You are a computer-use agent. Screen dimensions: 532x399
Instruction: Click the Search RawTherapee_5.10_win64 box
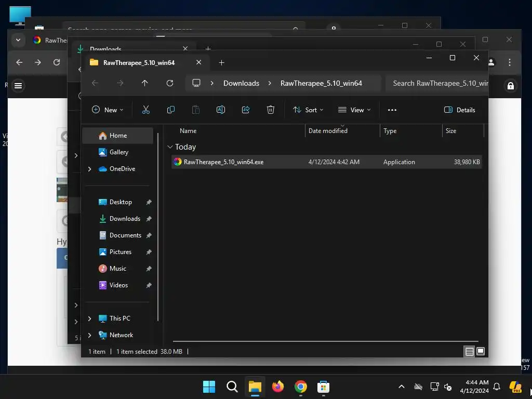[x=436, y=83]
